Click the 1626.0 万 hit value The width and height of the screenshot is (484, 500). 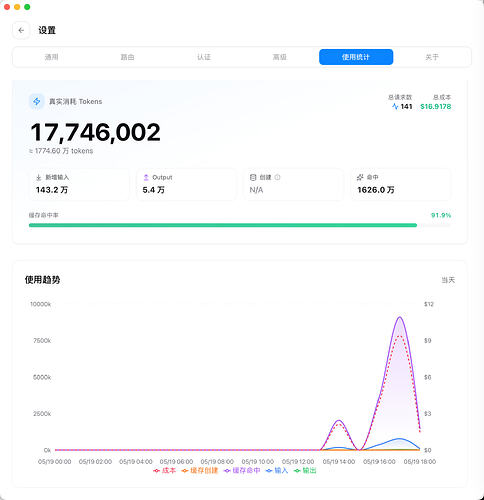pos(376,190)
